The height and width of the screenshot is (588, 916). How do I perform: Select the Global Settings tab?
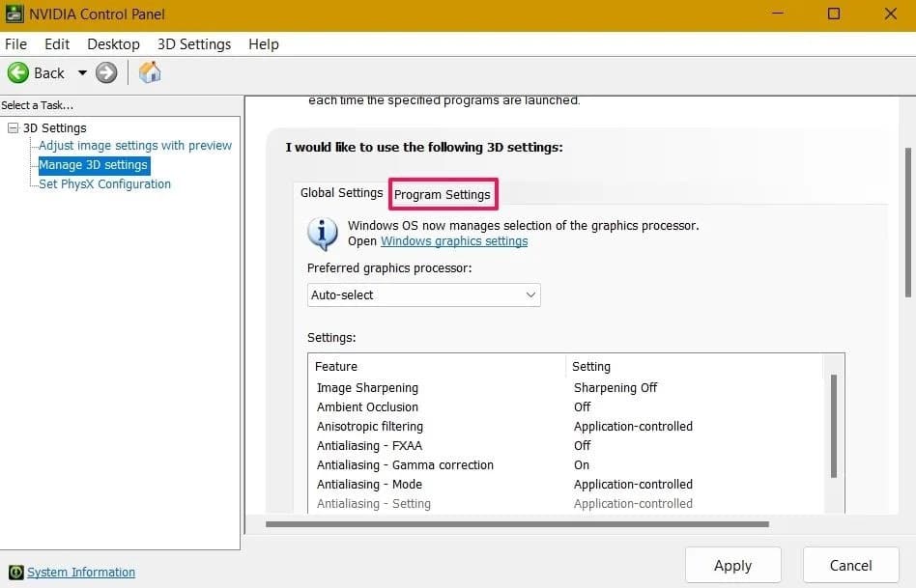pos(340,193)
